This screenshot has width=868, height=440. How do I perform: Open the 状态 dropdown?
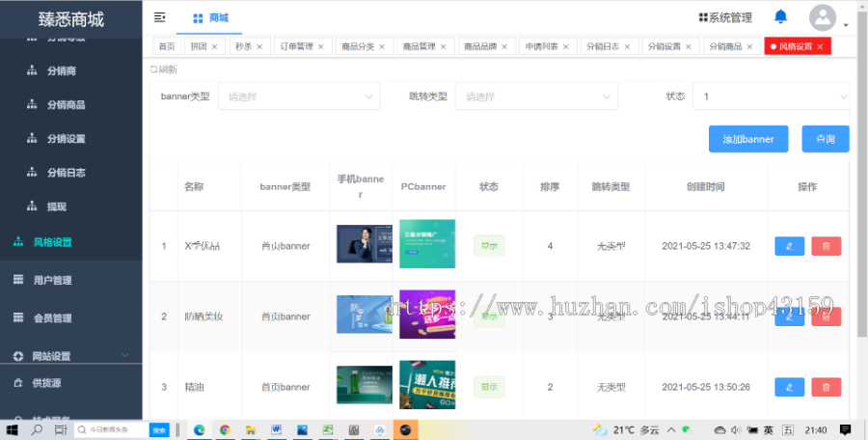click(772, 96)
